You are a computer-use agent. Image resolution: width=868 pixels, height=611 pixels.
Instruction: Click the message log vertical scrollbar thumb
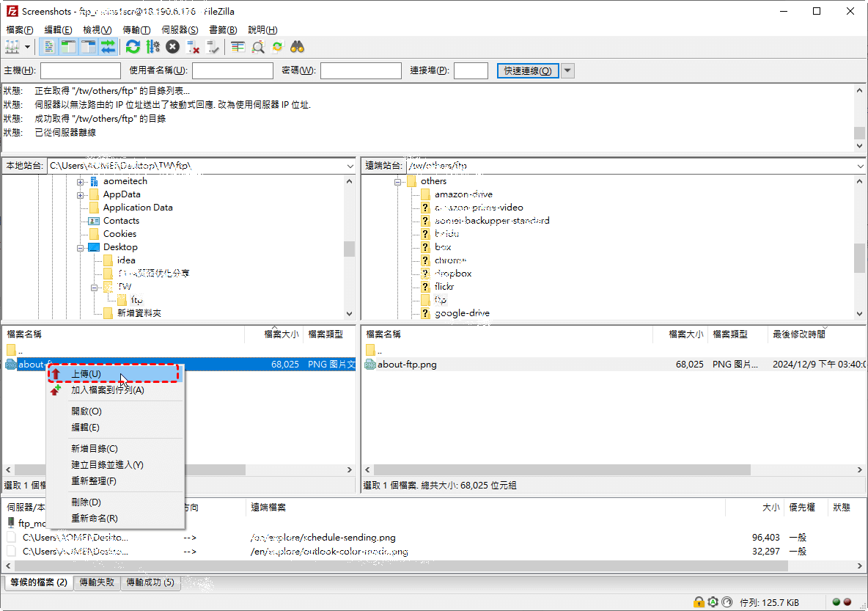(859, 133)
